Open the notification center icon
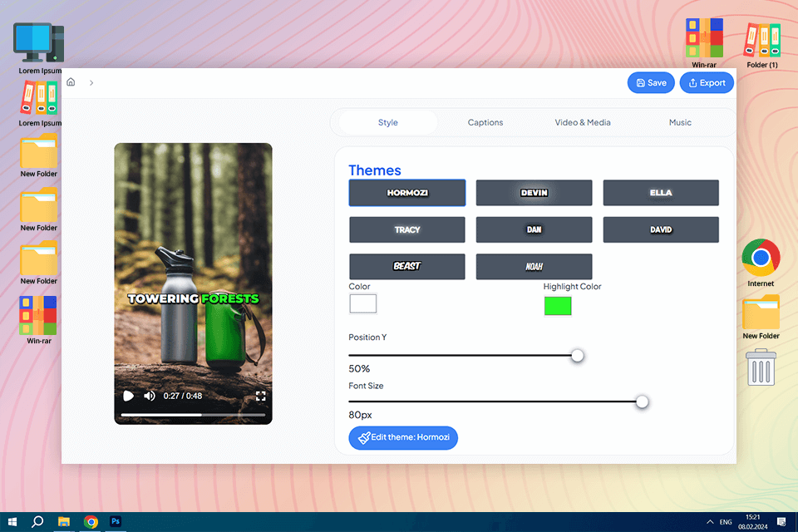 click(x=781, y=522)
